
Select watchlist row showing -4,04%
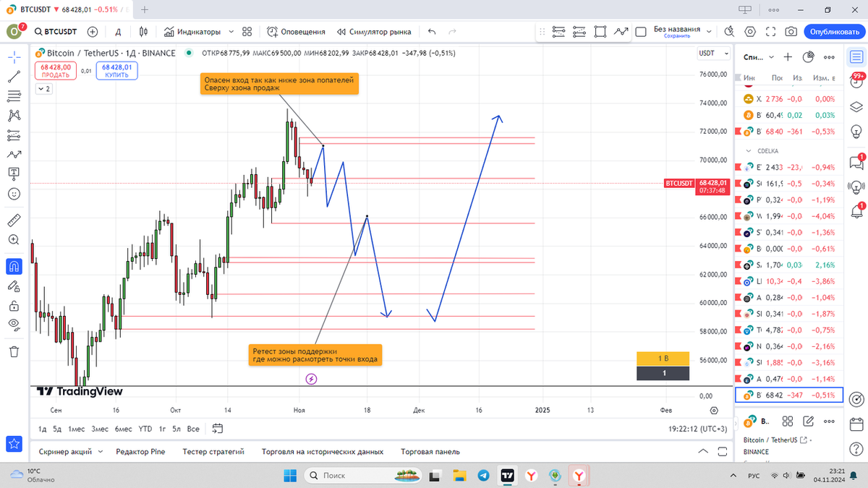click(788, 215)
